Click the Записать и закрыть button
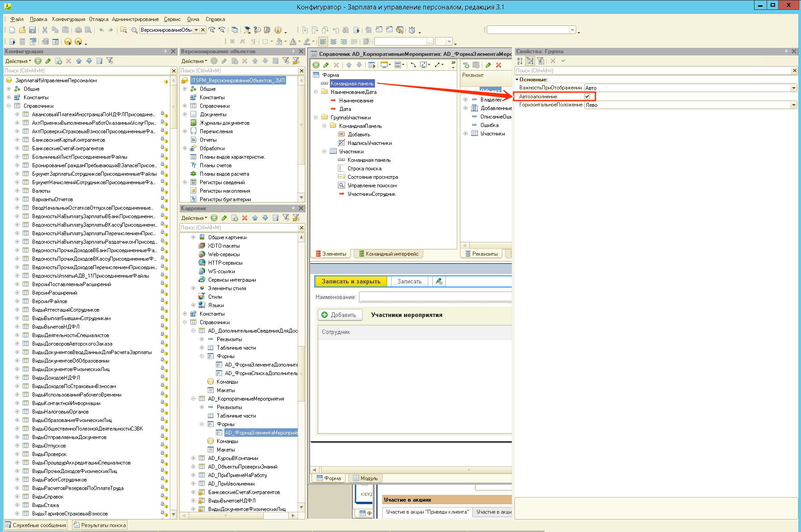Screen dimensions: 801x532 [351, 281]
